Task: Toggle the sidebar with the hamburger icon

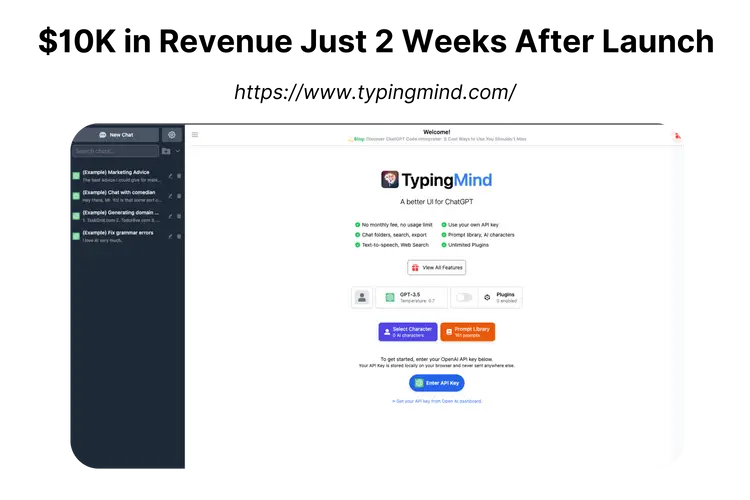Action: pyautogui.click(x=195, y=134)
